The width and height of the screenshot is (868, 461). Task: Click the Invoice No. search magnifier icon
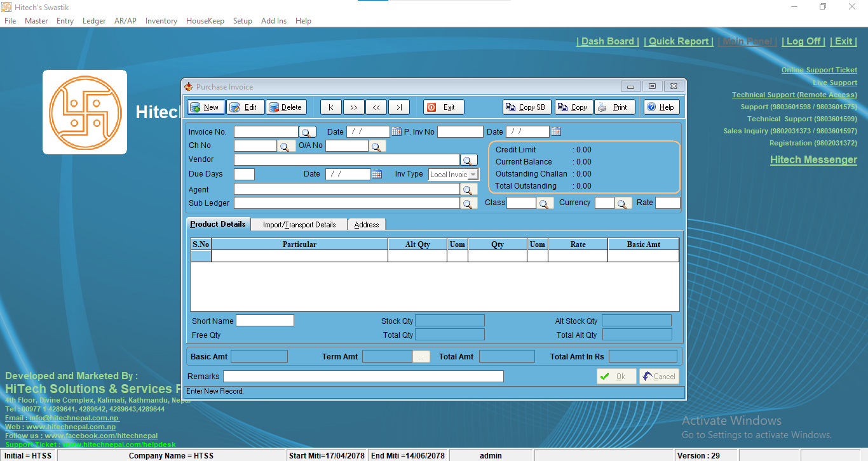coord(308,132)
